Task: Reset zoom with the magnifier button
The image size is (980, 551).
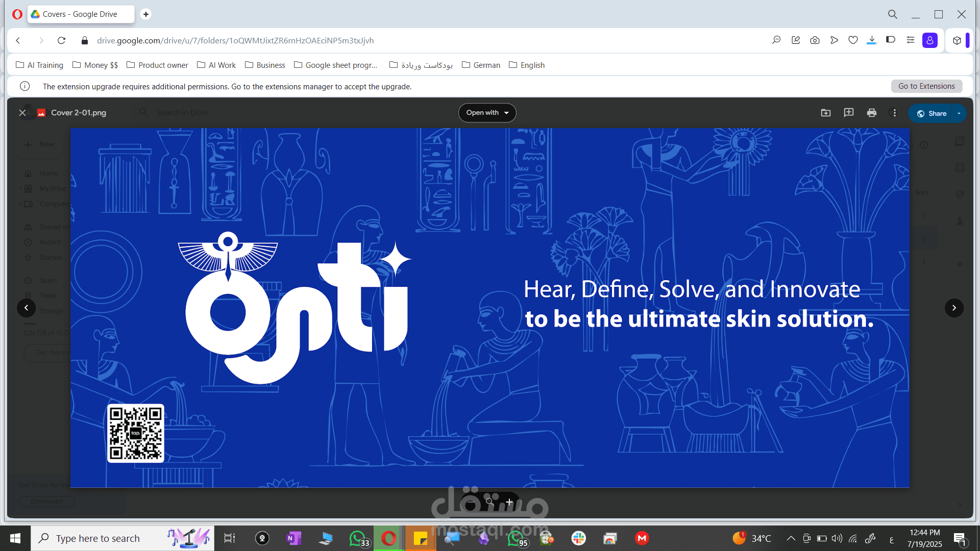Action: click(489, 502)
